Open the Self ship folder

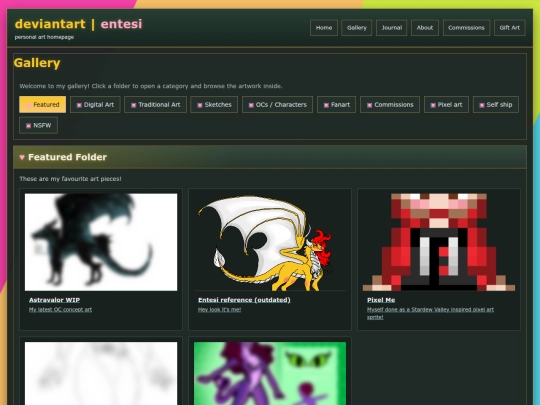(x=496, y=105)
